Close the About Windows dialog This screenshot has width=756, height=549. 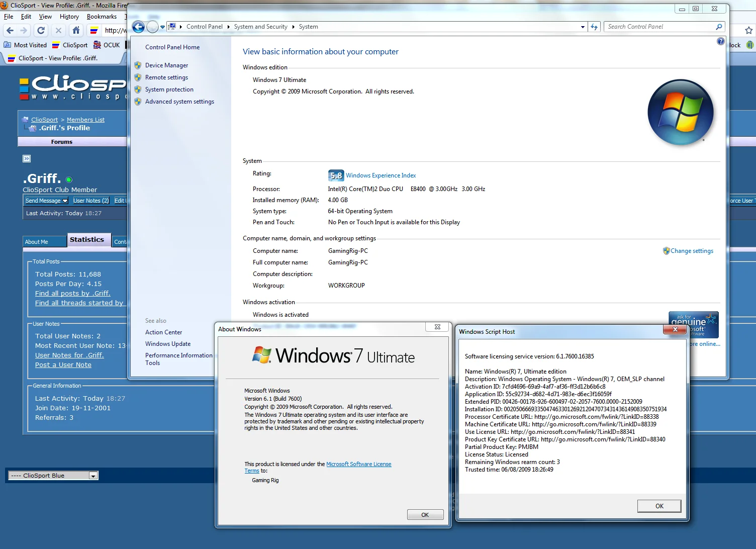[x=437, y=327]
